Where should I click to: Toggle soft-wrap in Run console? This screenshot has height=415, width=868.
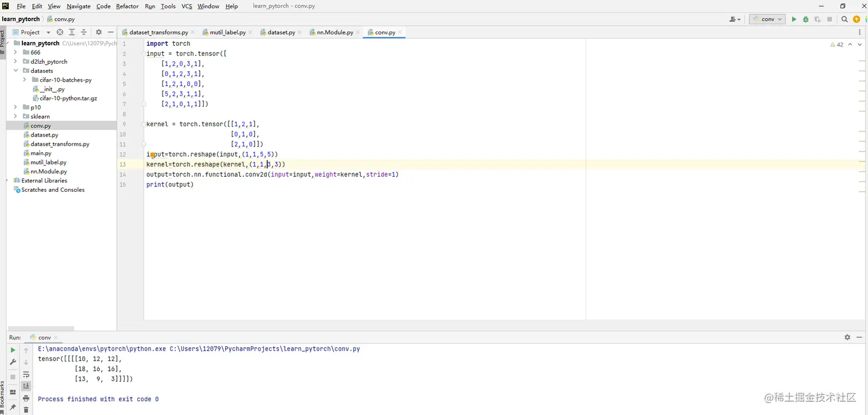(26, 374)
